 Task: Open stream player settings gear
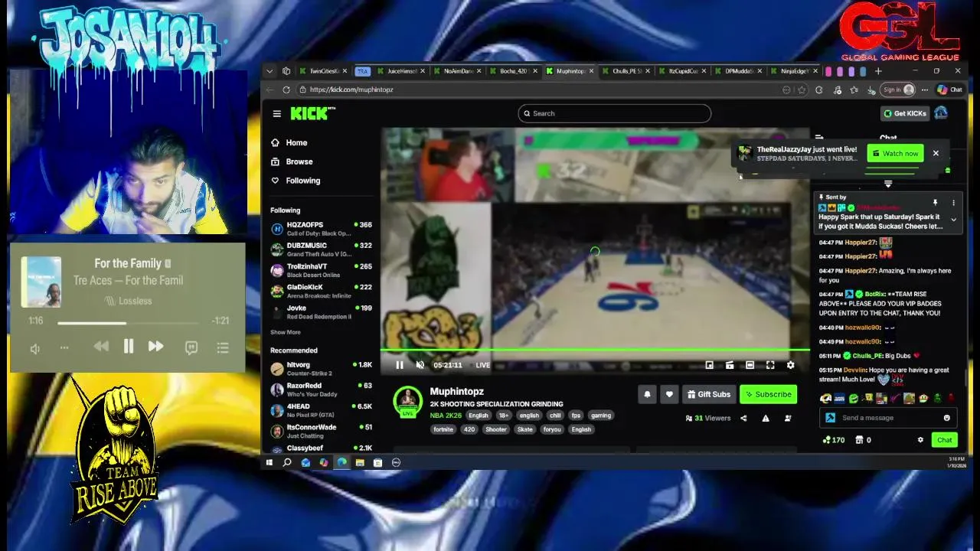(x=791, y=365)
